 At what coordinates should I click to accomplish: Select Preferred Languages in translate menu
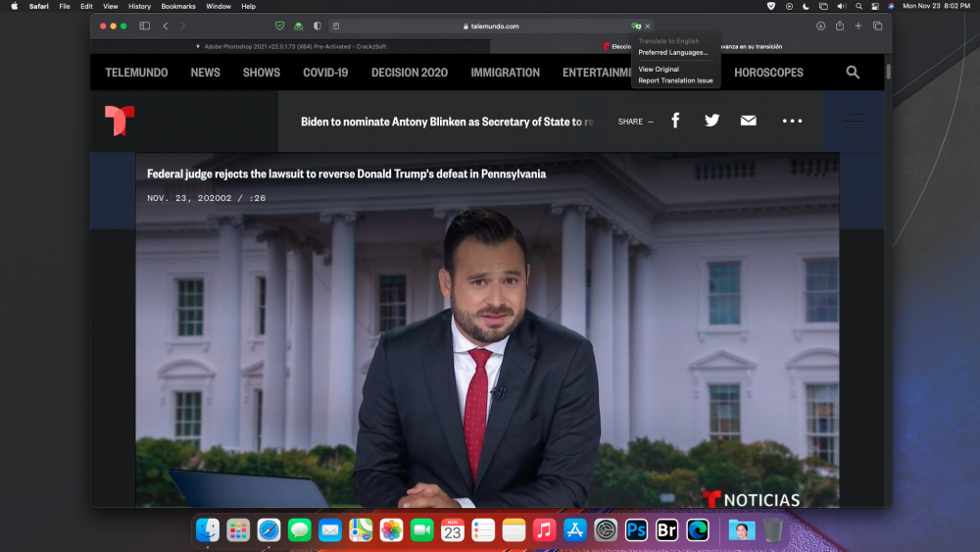click(x=673, y=53)
